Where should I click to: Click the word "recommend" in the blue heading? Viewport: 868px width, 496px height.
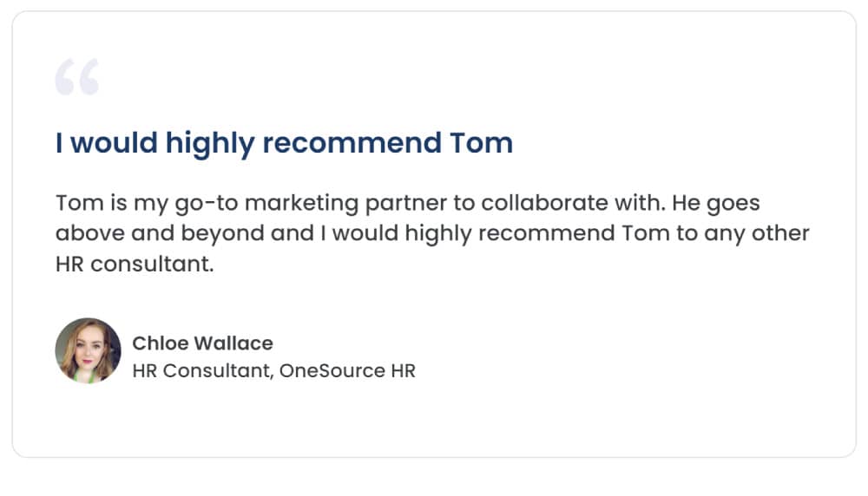coord(352,143)
